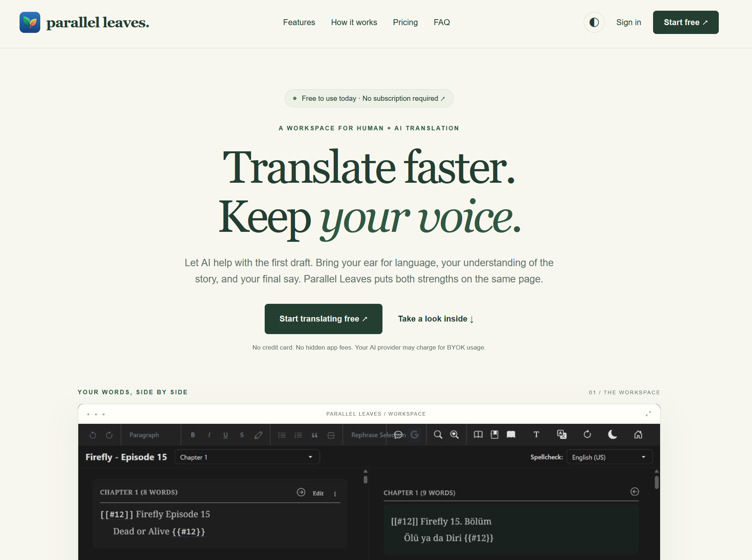This screenshot has height=560, width=752.
Task: Open the Chapter 1 dropdown
Action: (x=247, y=457)
